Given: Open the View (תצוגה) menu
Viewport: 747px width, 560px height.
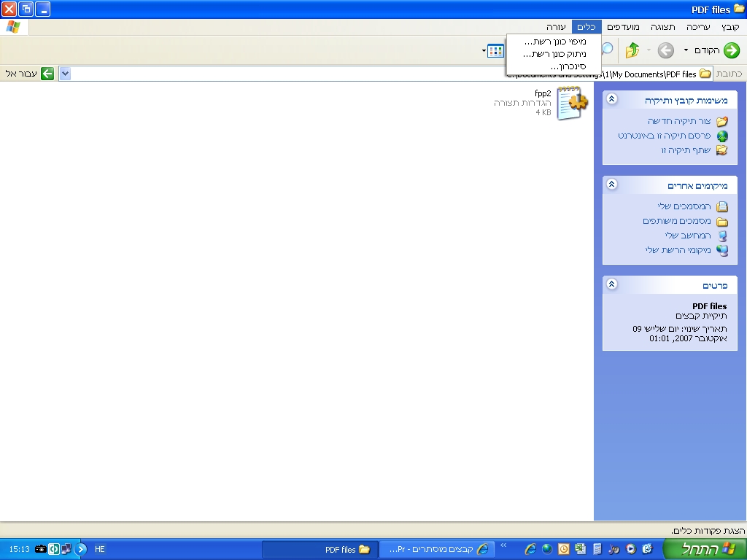Looking at the screenshot, I should pos(662,27).
